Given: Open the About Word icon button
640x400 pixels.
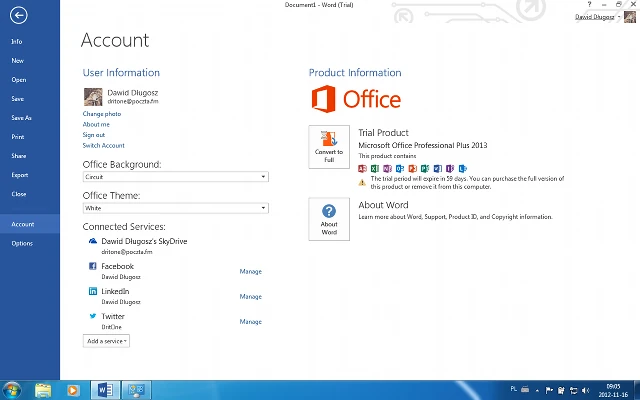Looking at the screenshot, I should pyautogui.click(x=329, y=219).
